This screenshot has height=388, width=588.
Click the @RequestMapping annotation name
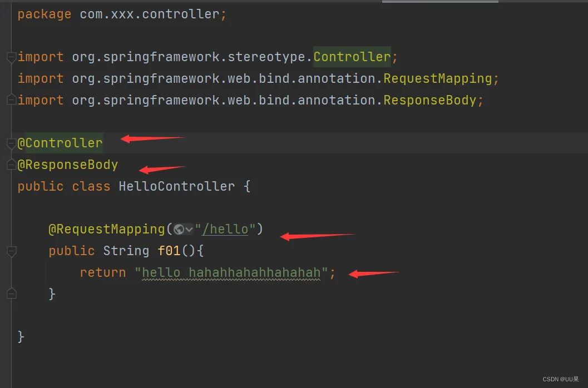[x=106, y=229]
